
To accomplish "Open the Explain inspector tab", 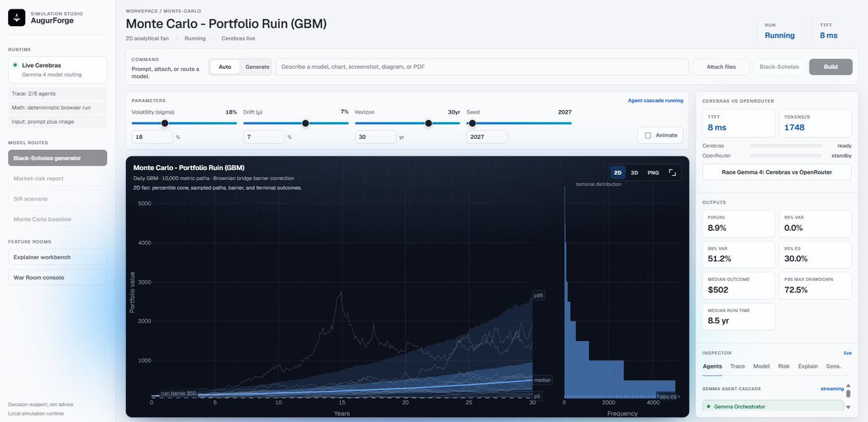I will click(x=808, y=366).
